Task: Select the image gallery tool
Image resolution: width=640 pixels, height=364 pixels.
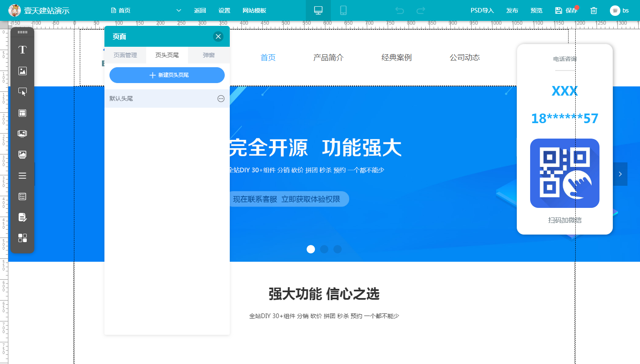Action: [23, 154]
